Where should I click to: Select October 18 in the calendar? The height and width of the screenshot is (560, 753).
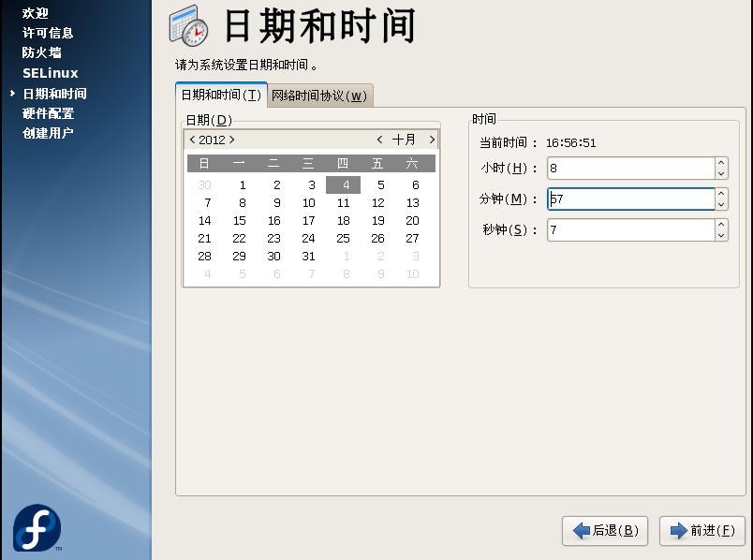tap(343, 220)
